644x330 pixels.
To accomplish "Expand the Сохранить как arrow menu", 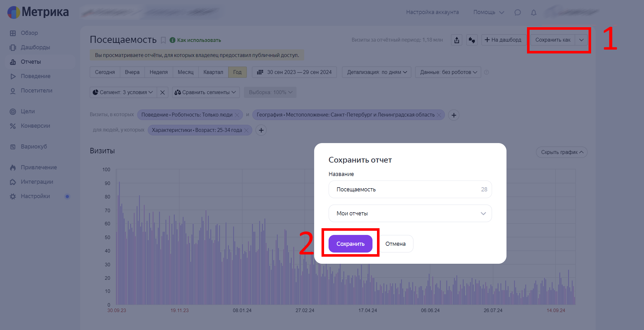I will click(x=581, y=40).
